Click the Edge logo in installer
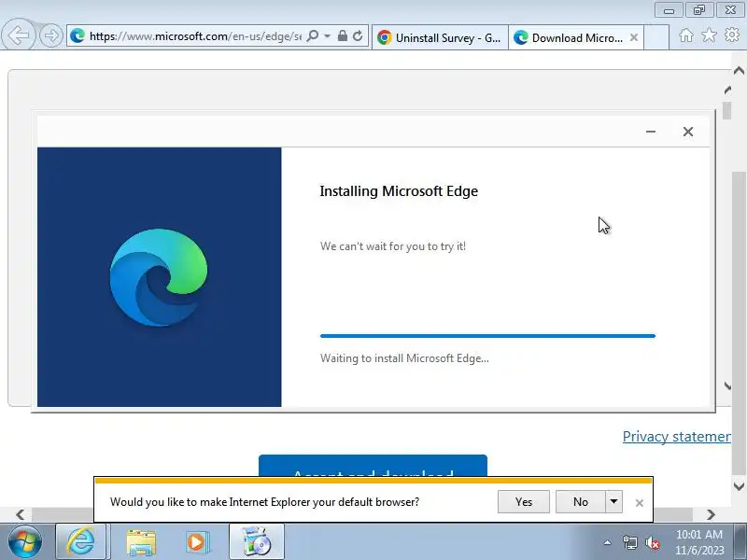 pos(159,277)
